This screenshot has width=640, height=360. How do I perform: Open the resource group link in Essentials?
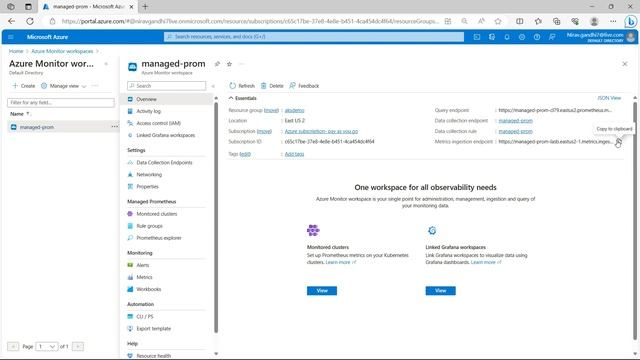pyautogui.click(x=294, y=110)
